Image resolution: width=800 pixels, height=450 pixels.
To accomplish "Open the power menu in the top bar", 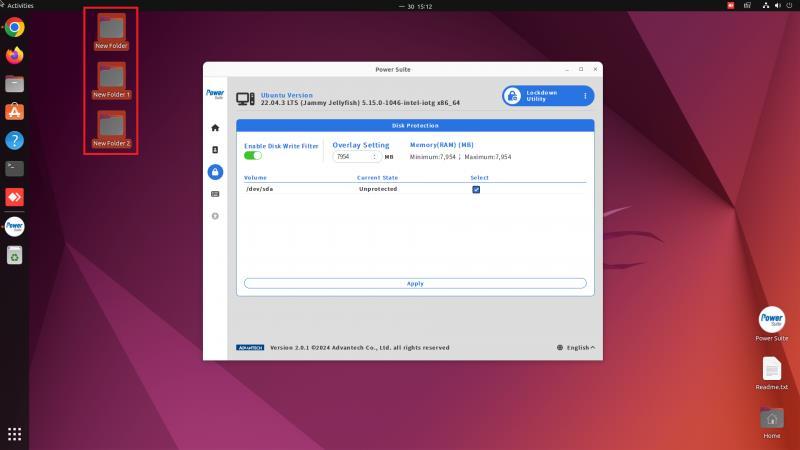I will (x=789, y=6).
